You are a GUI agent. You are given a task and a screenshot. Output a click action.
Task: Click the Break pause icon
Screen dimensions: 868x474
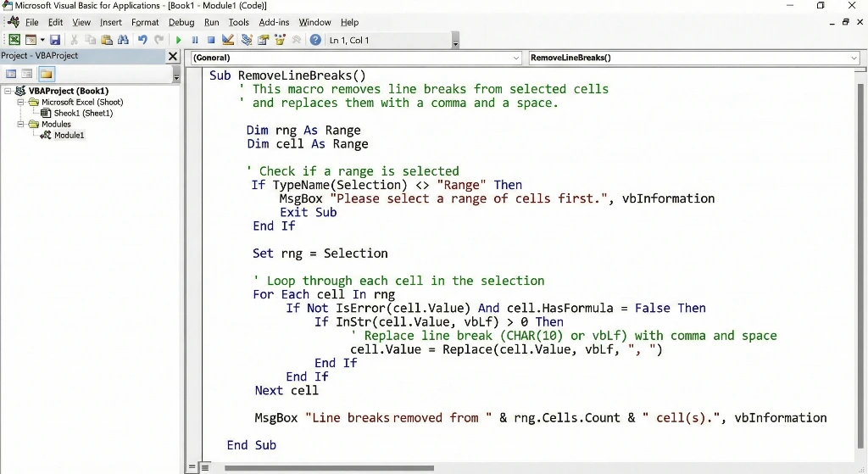coord(195,40)
